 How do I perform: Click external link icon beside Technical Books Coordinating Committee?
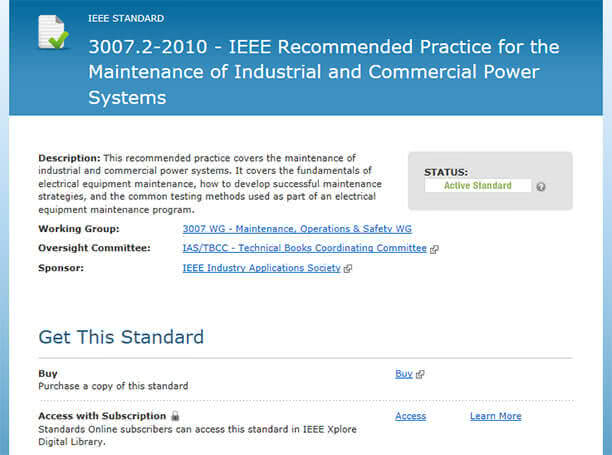click(x=434, y=249)
